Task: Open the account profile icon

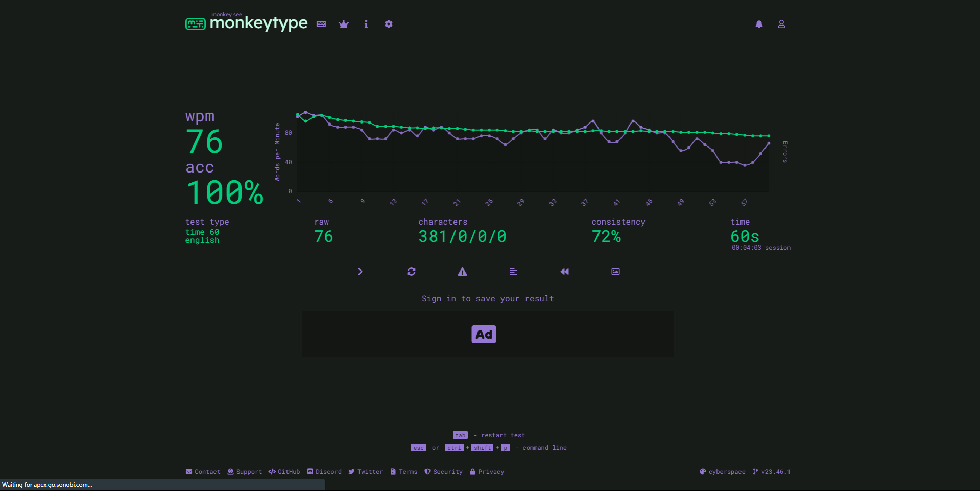Action: click(781, 24)
